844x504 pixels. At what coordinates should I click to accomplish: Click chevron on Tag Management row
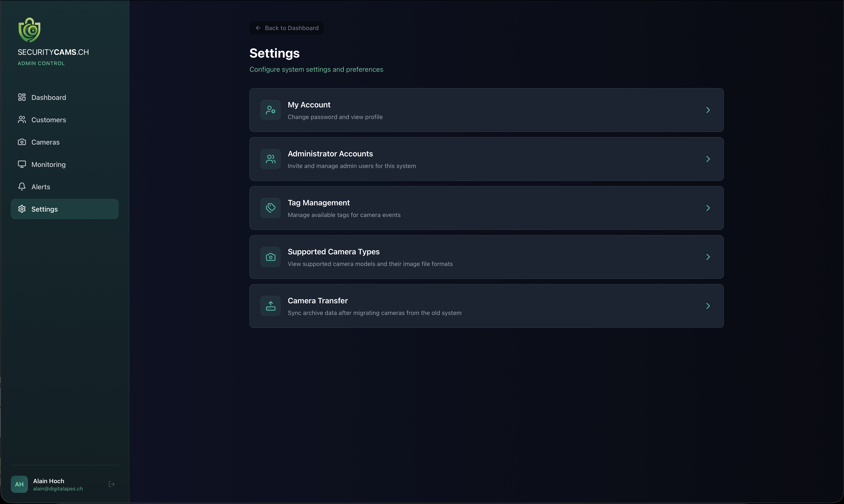click(708, 208)
